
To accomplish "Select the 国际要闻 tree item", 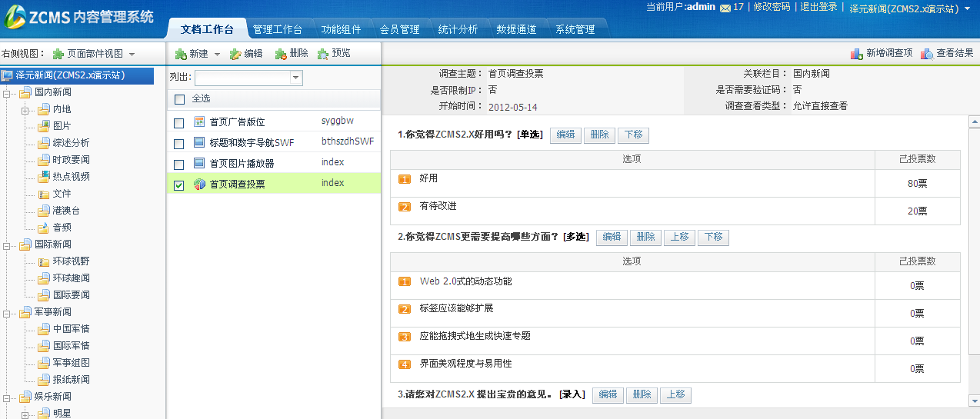I will (x=71, y=295).
